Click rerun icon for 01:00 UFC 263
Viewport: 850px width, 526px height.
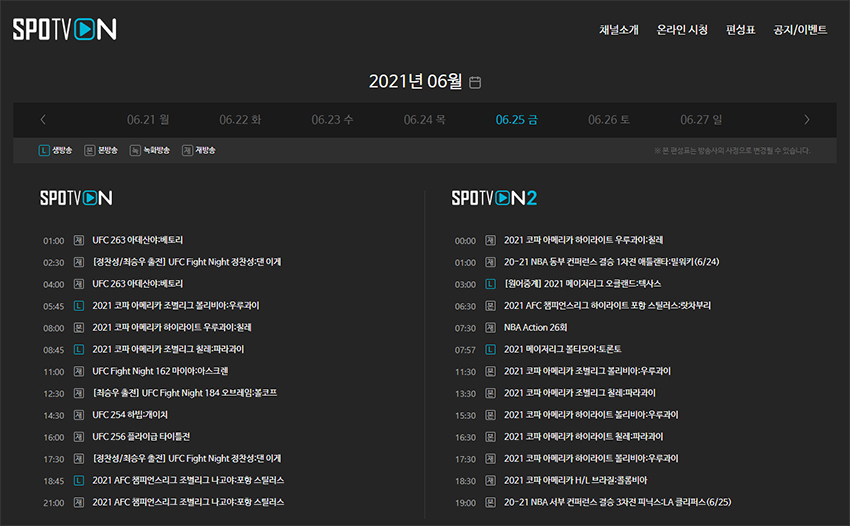[79, 240]
